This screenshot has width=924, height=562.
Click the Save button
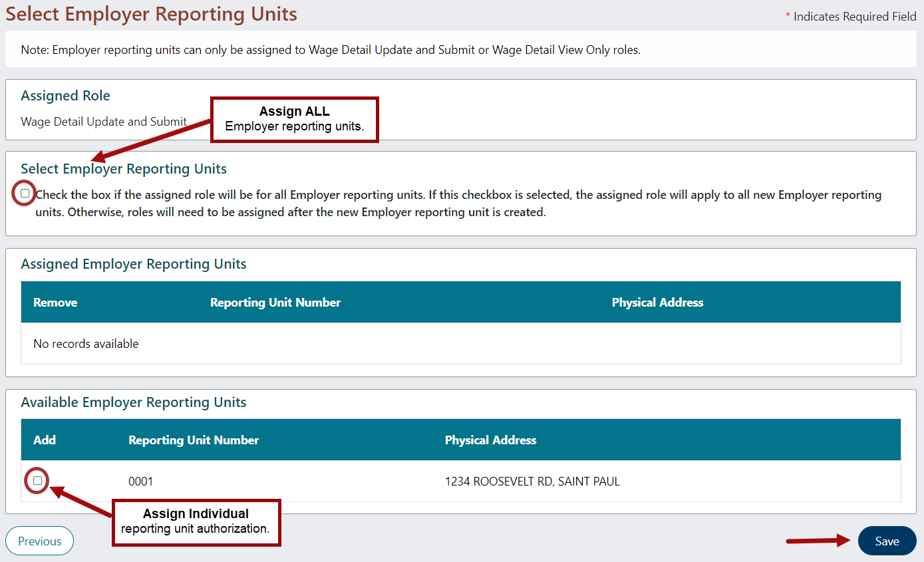[887, 541]
